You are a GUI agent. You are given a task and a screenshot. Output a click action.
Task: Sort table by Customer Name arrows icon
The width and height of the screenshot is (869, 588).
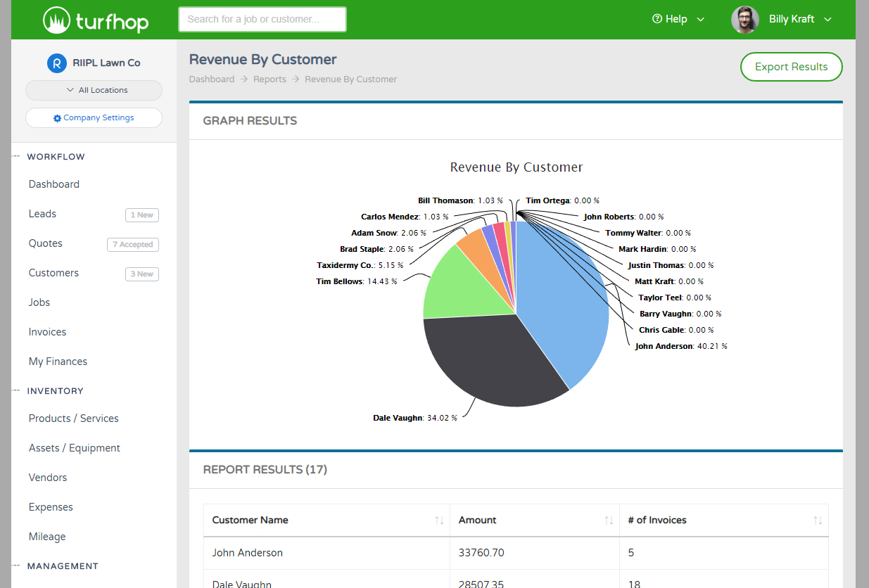pos(439,520)
